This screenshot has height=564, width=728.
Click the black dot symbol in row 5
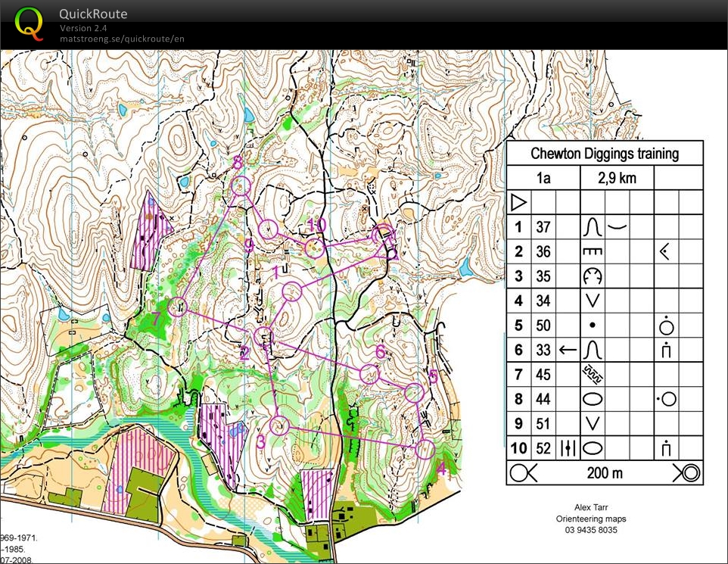(592, 325)
